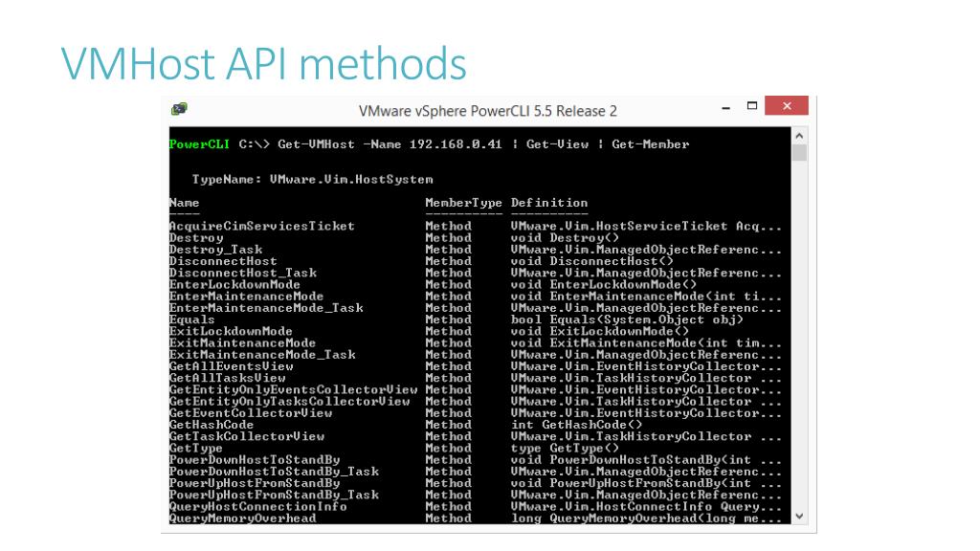Click the Name column header
Screen dimensions: 980x551
[185, 203]
